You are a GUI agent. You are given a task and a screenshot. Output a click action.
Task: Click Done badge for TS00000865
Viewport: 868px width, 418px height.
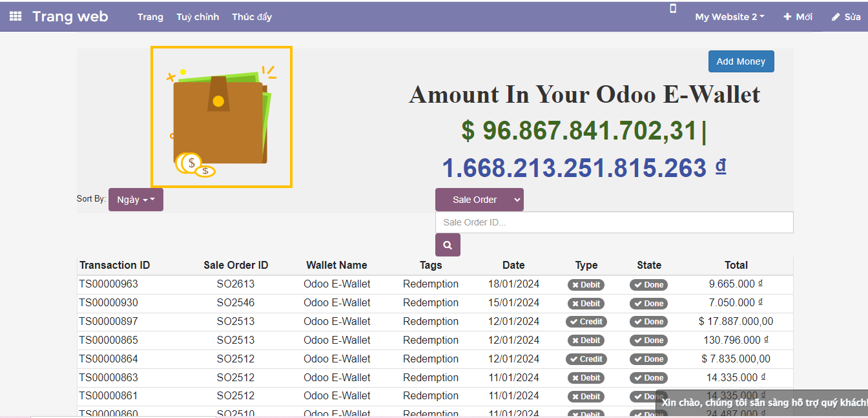pos(649,340)
